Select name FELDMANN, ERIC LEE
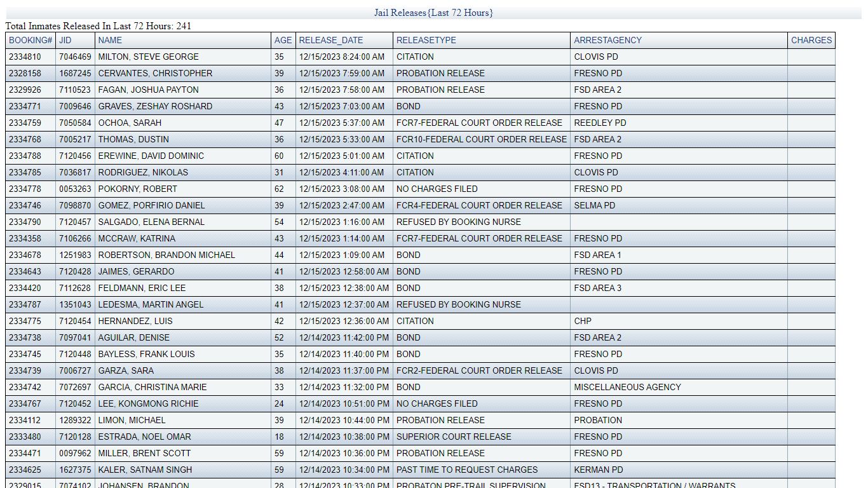This screenshot has width=868, height=488. 142,288
